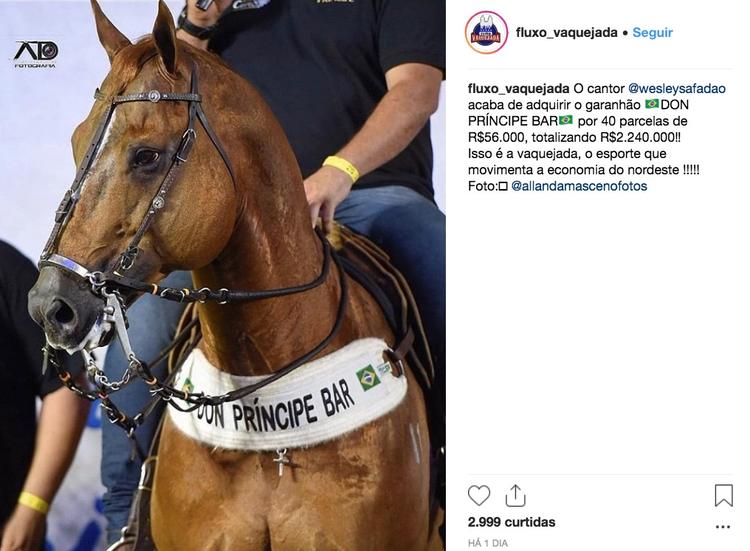The width and height of the screenshot is (750, 551).
Task: Open the fluxo_vaquejada profile avatar
Action: click(486, 33)
